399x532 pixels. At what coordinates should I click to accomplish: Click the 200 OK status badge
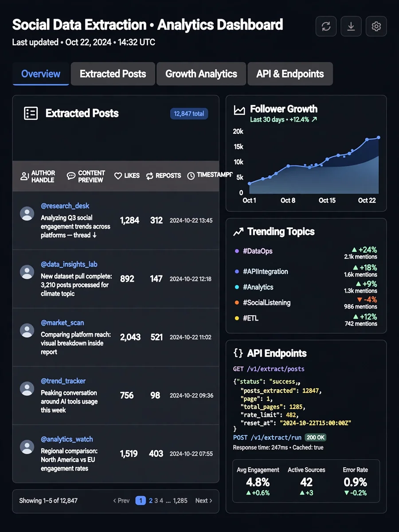coord(316,438)
